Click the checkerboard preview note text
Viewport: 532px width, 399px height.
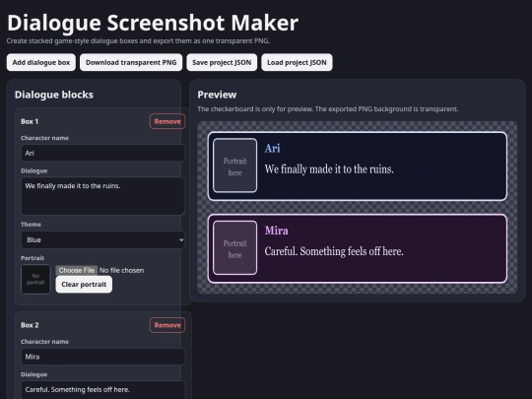[x=328, y=109]
